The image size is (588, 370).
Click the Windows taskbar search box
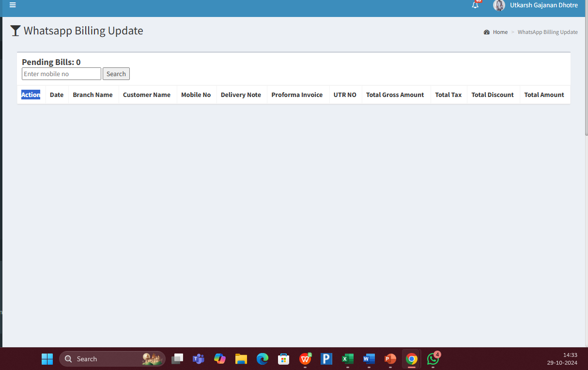(x=112, y=359)
